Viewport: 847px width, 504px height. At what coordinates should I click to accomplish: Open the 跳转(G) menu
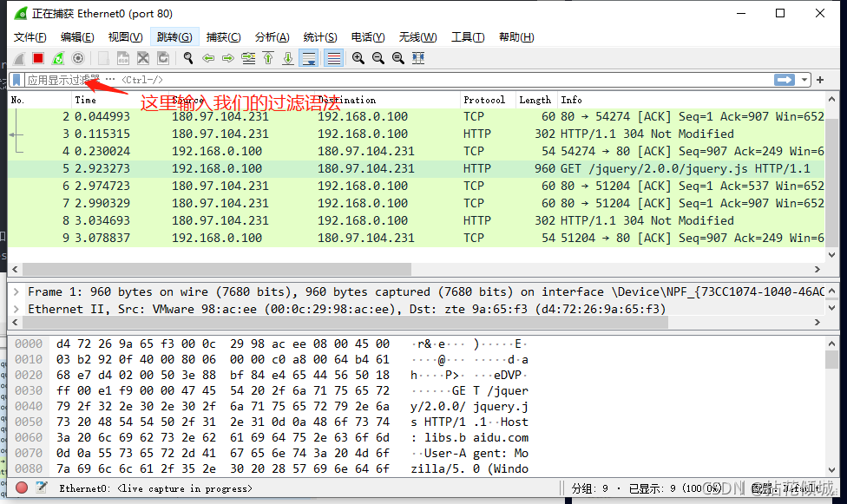point(174,36)
